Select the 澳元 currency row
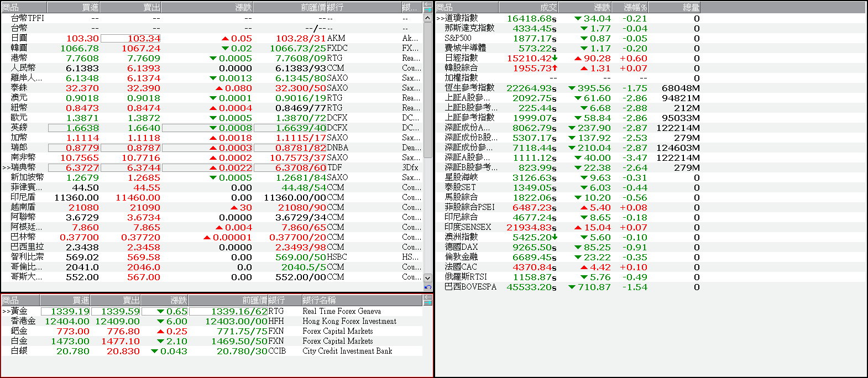 [212, 98]
